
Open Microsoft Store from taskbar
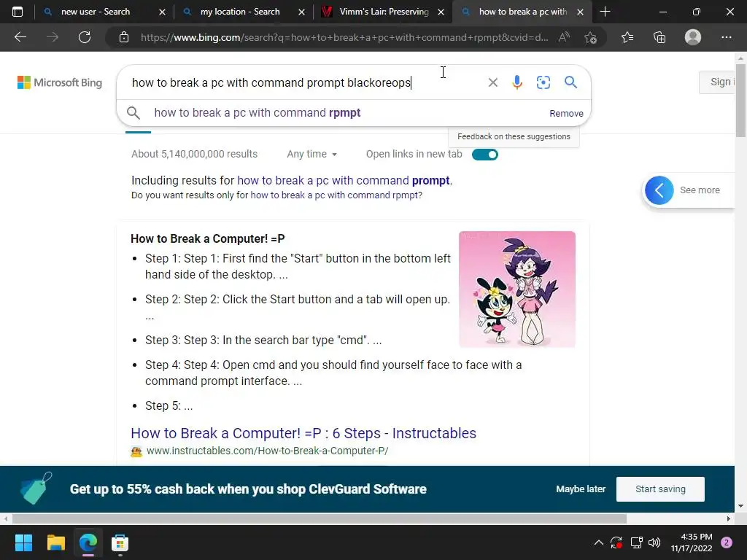[120, 542]
